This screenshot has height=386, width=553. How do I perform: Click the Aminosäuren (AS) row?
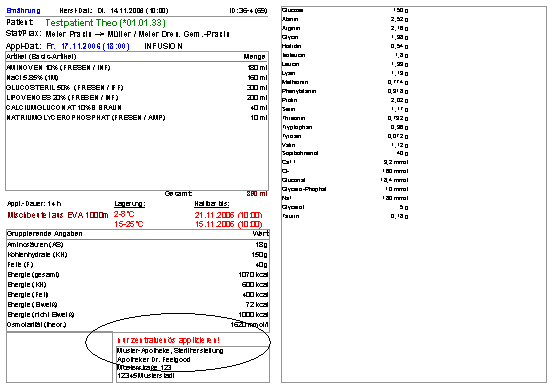138,245
